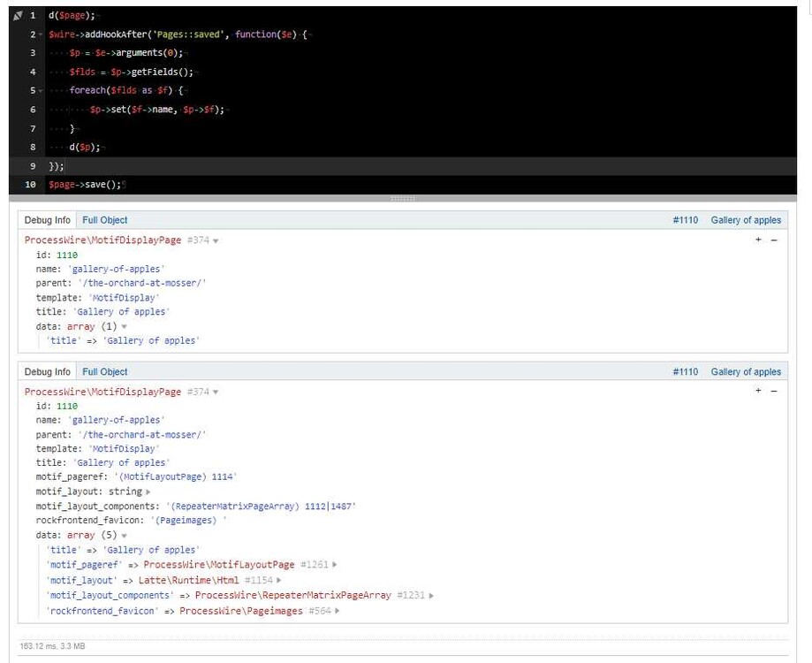Switch to Full Object tab in first dump
This screenshot has height=663, width=812.
tap(104, 220)
